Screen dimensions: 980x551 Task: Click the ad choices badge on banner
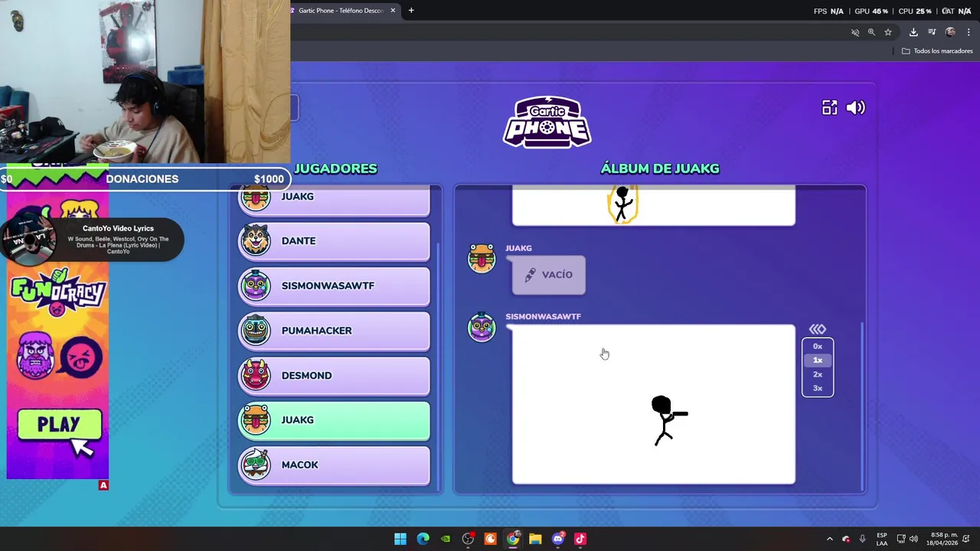point(103,485)
